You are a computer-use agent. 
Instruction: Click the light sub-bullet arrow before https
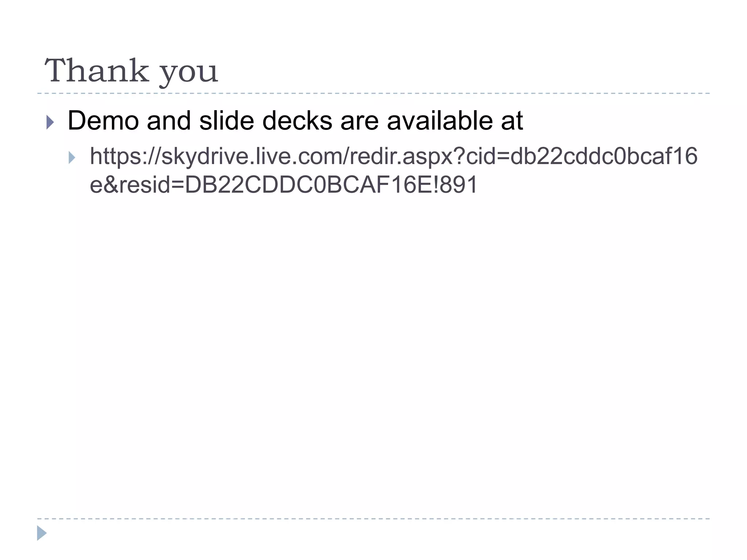click(72, 157)
